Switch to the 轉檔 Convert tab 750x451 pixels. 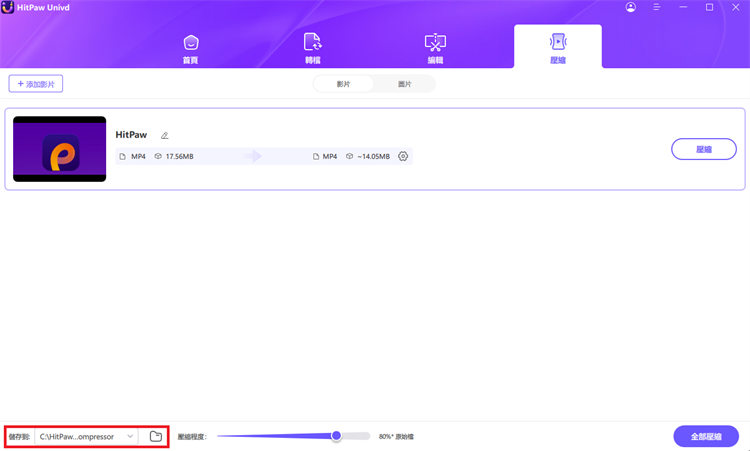pyautogui.click(x=313, y=49)
